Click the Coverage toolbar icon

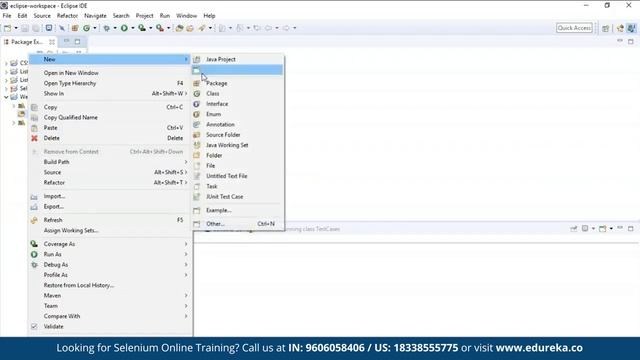pos(142,28)
